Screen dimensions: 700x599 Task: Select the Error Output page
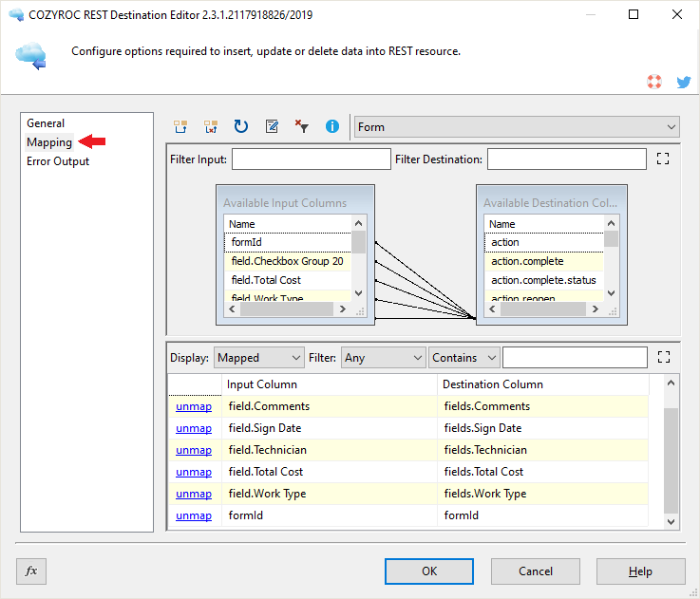coord(58,161)
